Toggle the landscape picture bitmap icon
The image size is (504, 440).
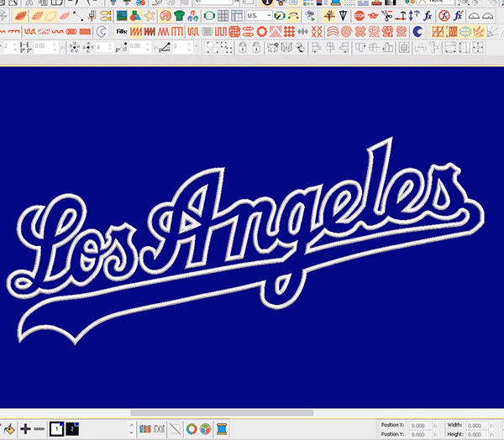click(x=122, y=16)
